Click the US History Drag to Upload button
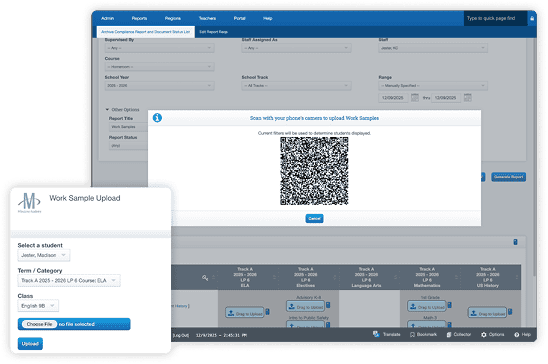The image size is (548, 364). [487, 313]
